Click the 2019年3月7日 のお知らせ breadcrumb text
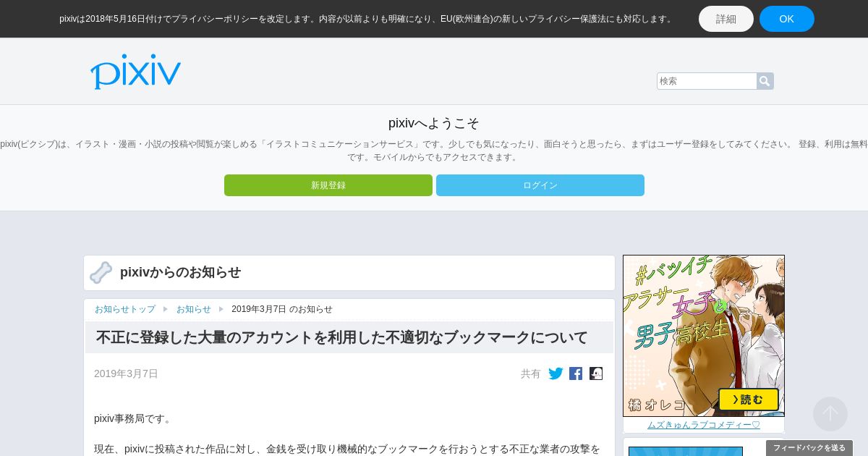Viewport: 868px width, 456px height. (282, 309)
